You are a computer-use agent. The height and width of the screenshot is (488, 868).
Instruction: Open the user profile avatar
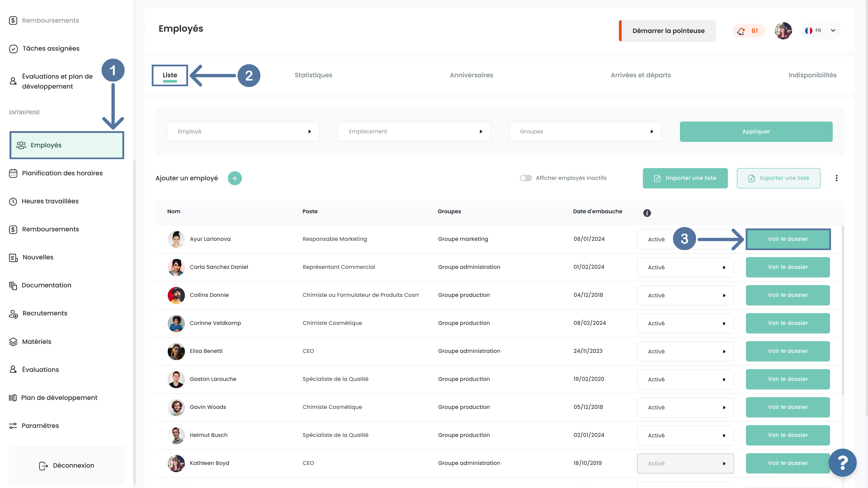[783, 31]
